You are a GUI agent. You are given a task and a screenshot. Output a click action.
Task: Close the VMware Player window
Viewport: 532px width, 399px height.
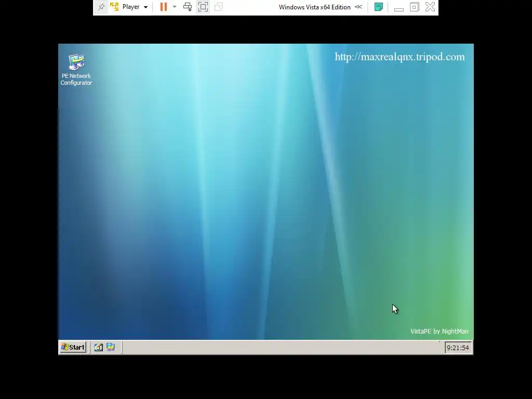pyautogui.click(x=430, y=7)
